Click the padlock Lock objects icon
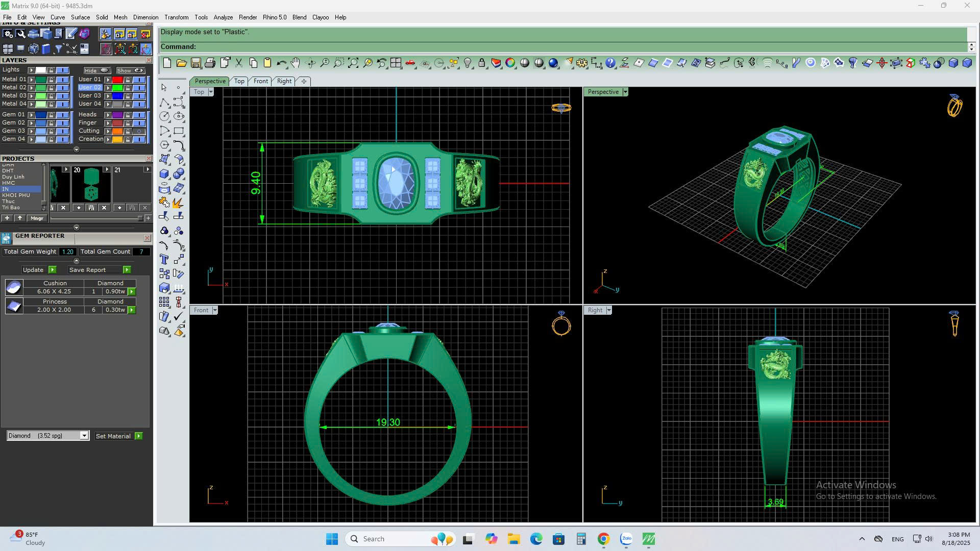 [481, 63]
